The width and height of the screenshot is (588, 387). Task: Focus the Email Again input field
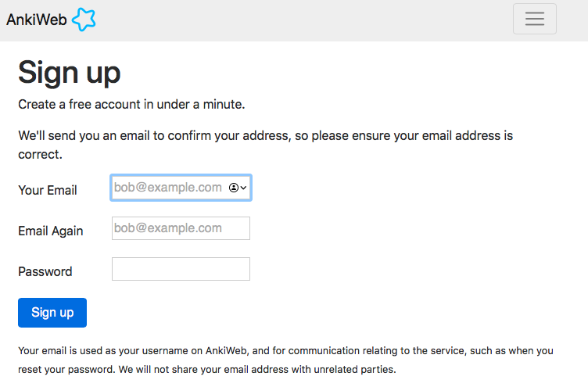181,228
